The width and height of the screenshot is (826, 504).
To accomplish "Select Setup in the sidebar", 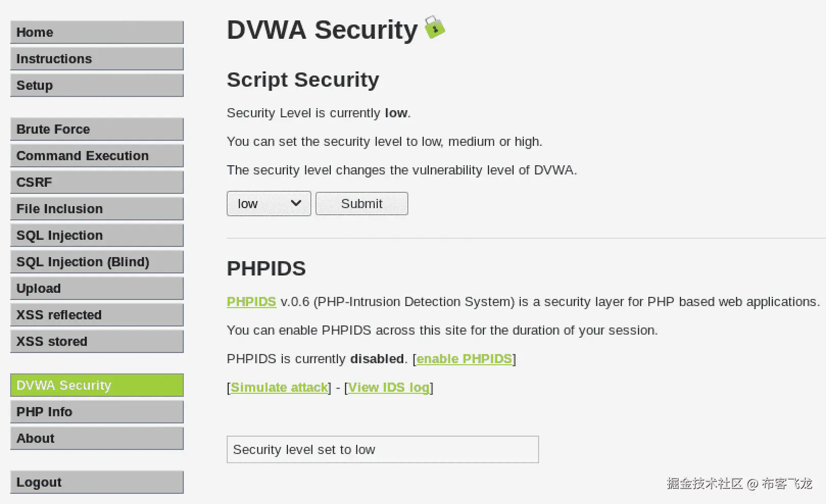I will pyautogui.click(x=96, y=85).
